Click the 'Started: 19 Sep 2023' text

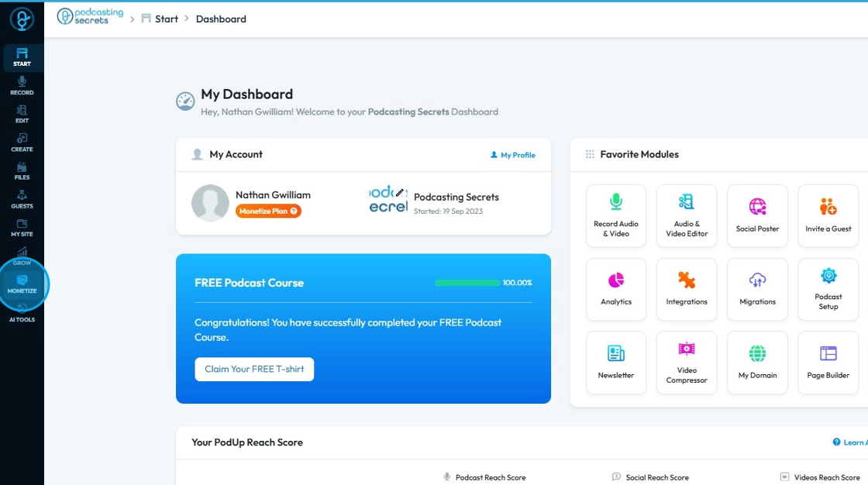(449, 211)
